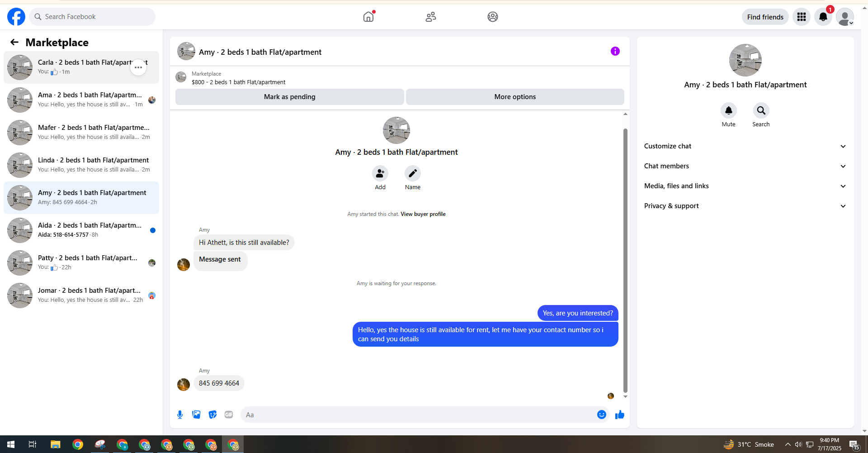Click the chat scrollbar thumb
868x453 pixels.
625,260
